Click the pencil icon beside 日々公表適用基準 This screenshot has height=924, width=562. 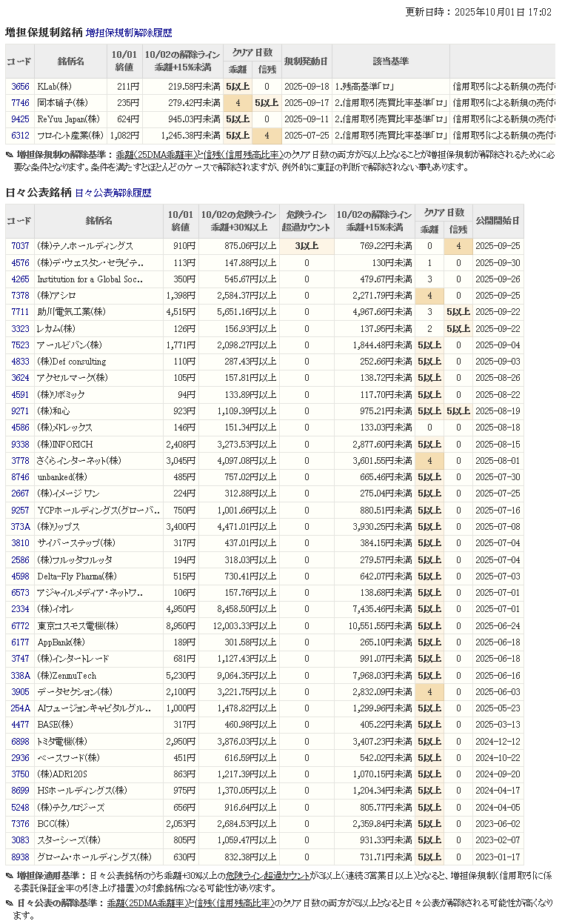click(x=9, y=876)
